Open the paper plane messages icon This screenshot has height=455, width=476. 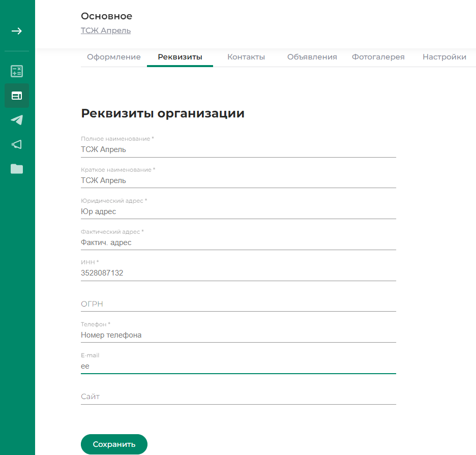point(17,120)
